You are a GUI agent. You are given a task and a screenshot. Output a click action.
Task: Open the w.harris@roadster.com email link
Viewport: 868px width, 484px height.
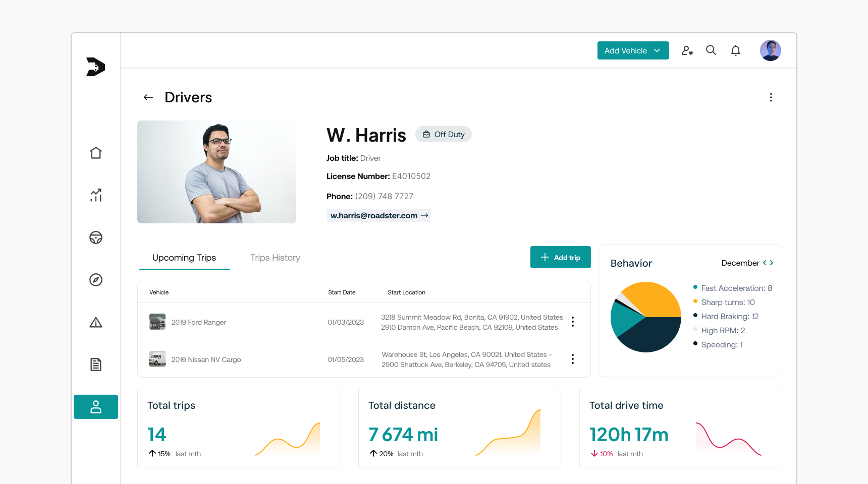click(378, 215)
